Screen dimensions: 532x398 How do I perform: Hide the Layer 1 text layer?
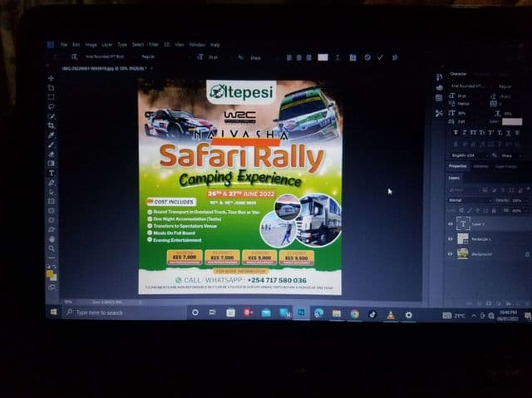(x=451, y=224)
